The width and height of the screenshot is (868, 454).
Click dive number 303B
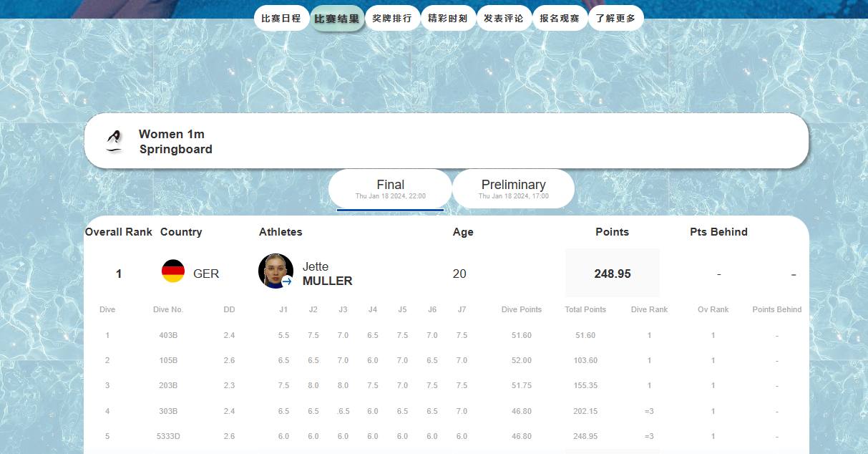click(168, 411)
